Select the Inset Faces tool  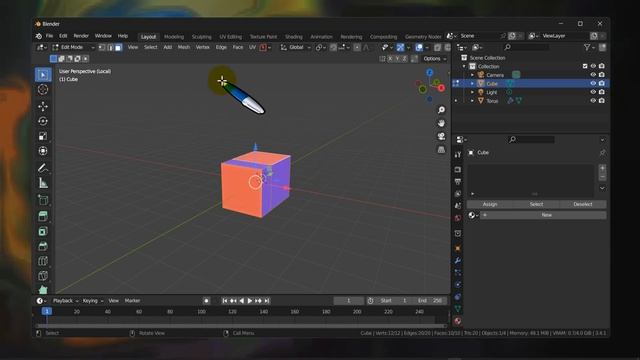click(43, 231)
